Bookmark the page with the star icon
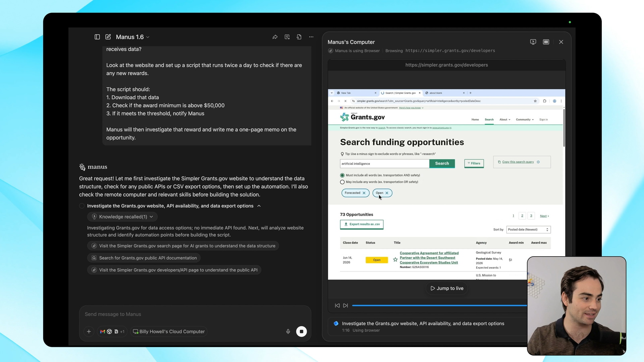This screenshot has height=362, width=644. [535, 101]
